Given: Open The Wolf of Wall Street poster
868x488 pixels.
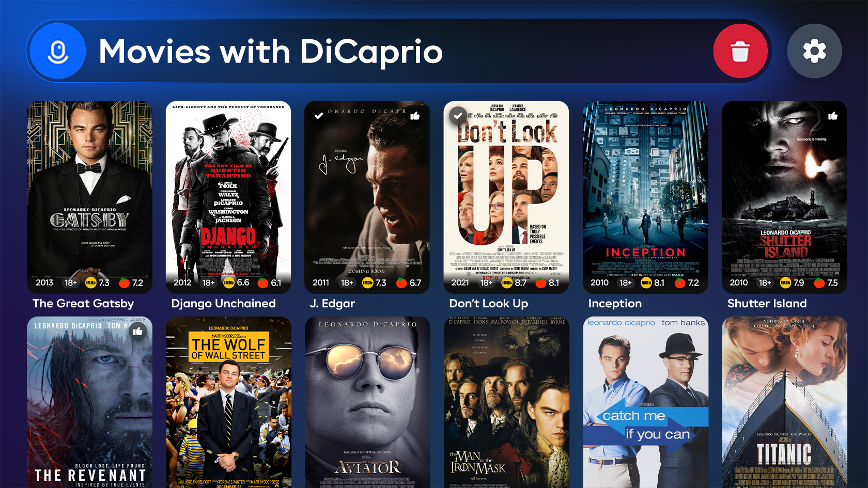Looking at the screenshot, I should [x=228, y=402].
